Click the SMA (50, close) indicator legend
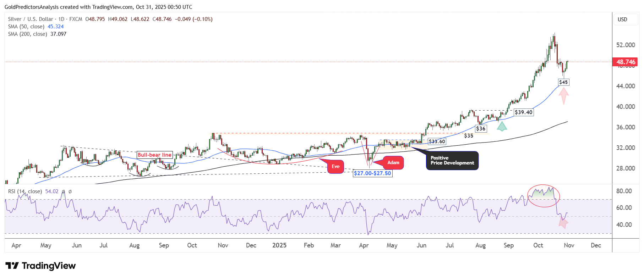The width and height of the screenshot is (644, 279). tap(36, 27)
